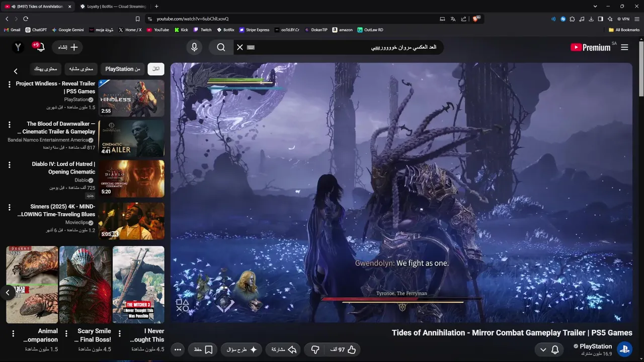Start voice search with the microphone
Image resolution: width=644 pixels, height=362 pixels.
click(x=195, y=47)
